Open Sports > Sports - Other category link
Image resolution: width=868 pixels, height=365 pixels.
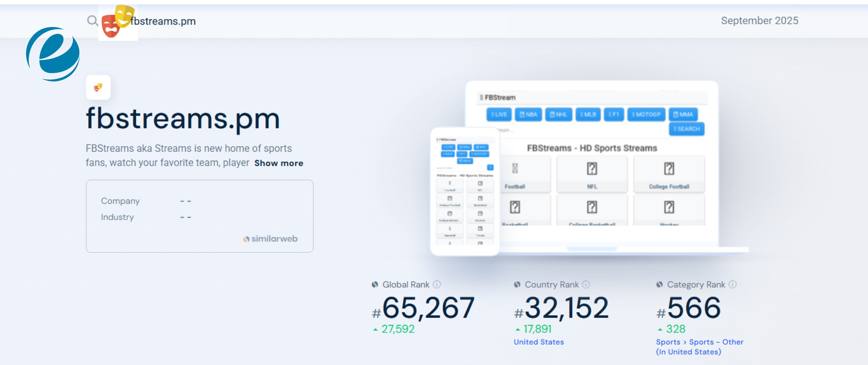click(x=700, y=342)
